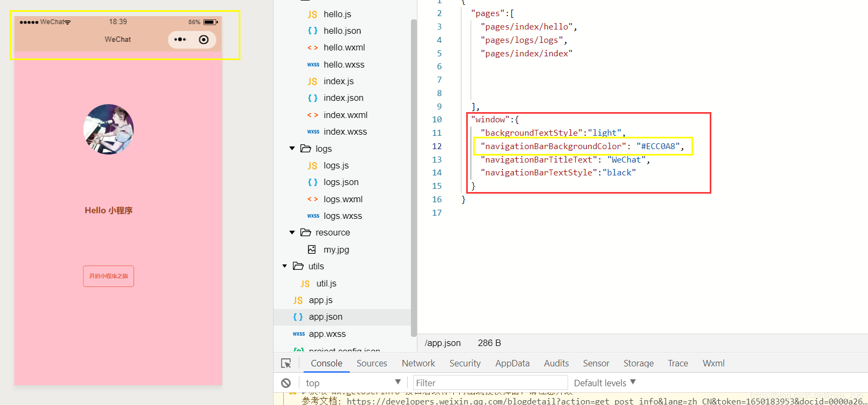Click the "pages/logs/logs" line in editor
This screenshot has height=405, width=868.
(x=521, y=40)
